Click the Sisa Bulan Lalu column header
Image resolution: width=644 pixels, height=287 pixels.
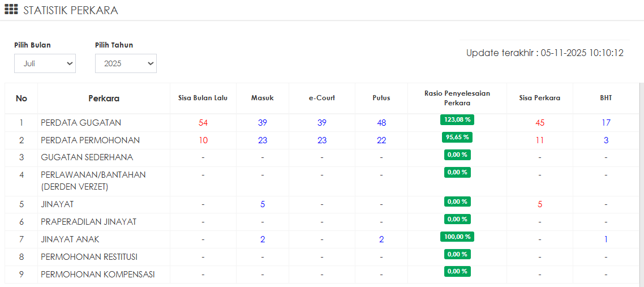pos(203,98)
